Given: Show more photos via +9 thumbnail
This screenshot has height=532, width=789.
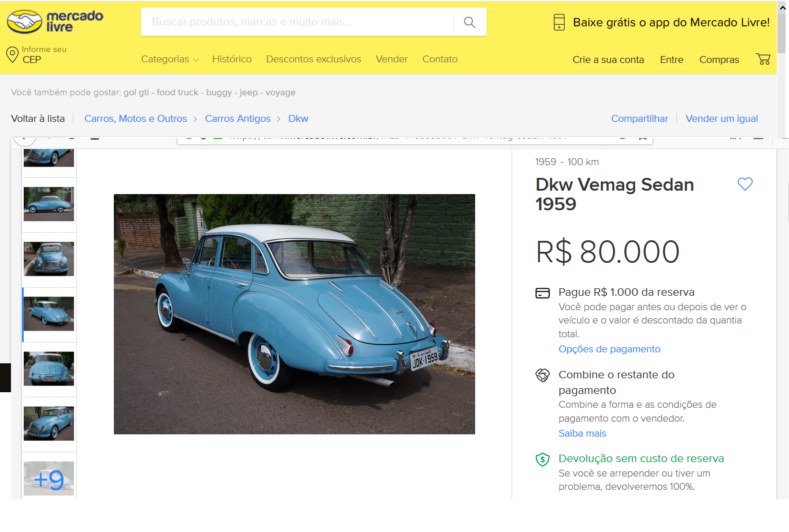Looking at the screenshot, I should click(49, 478).
